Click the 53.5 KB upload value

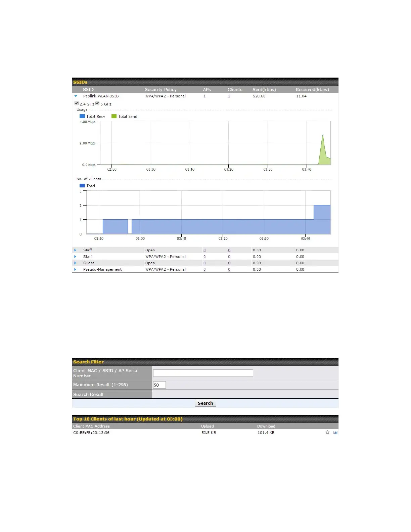click(x=209, y=433)
